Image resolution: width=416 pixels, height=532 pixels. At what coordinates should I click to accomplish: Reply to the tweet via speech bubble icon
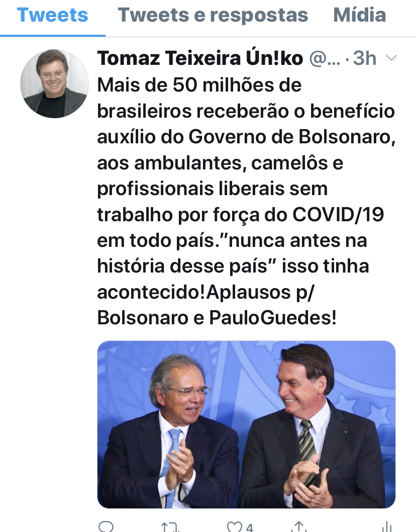[106, 527]
